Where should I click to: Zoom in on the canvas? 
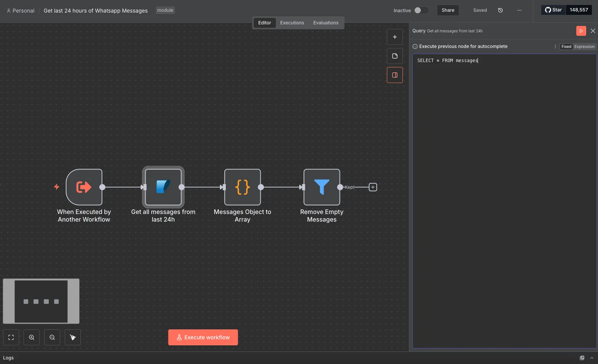point(32,337)
